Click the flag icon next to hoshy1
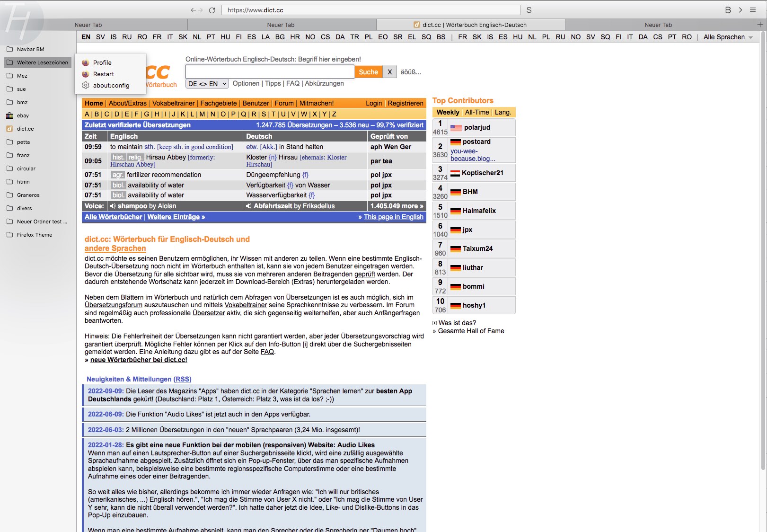This screenshot has width=767, height=532. 456,306
